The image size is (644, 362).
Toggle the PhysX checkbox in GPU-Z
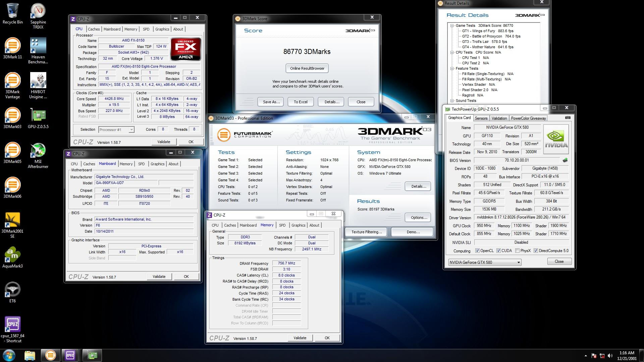[x=517, y=251]
